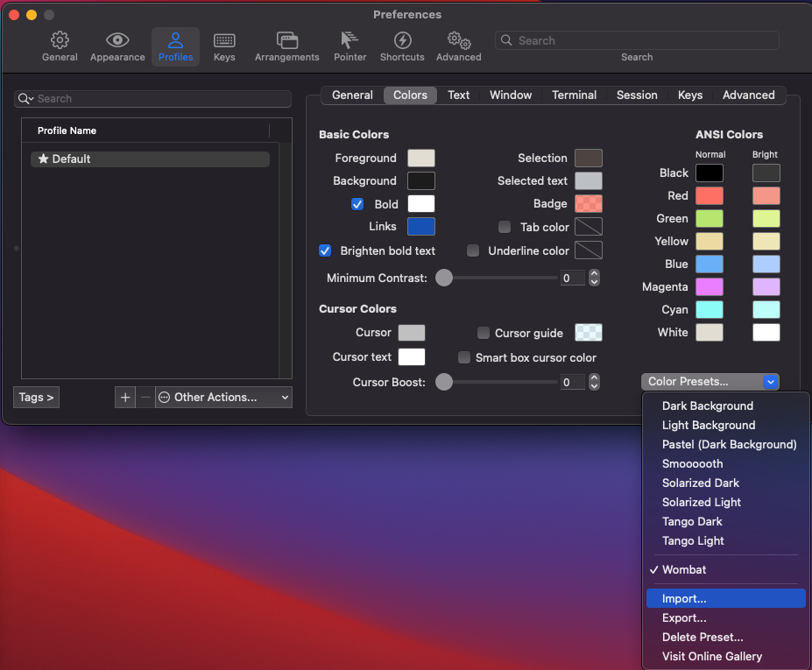Select the checked Wombat preset

pos(725,569)
